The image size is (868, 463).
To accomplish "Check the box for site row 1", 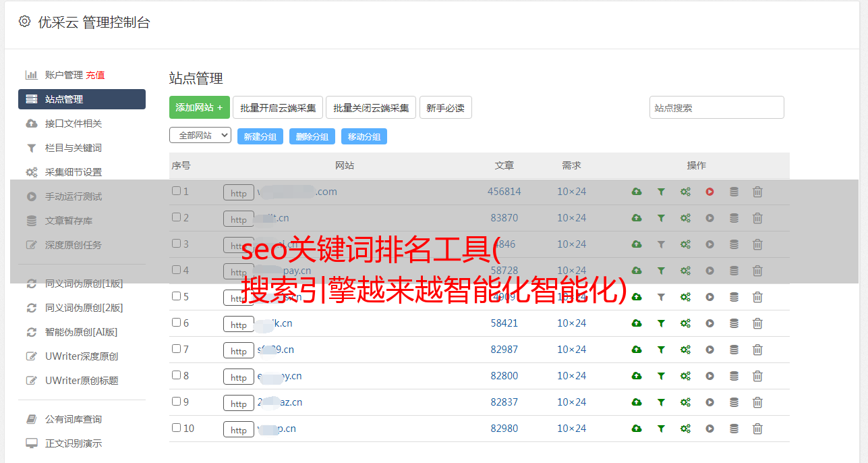I will pos(177,191).
